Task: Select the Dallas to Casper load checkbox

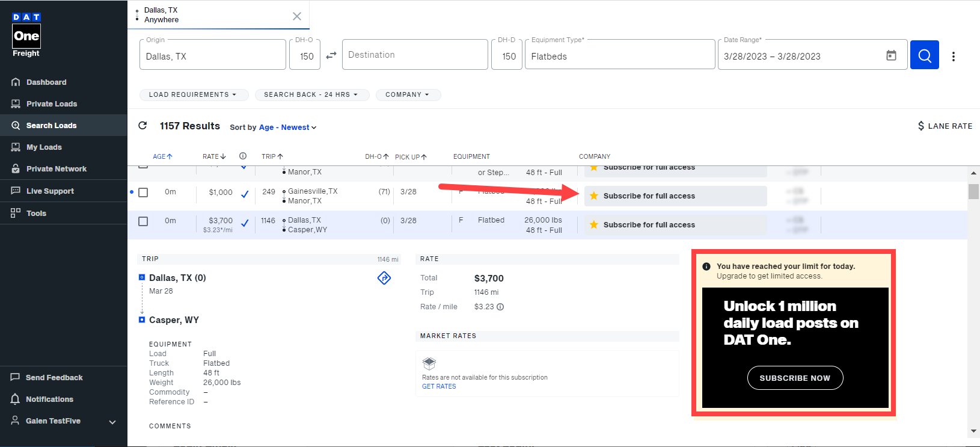Action: tap(143, 221)
